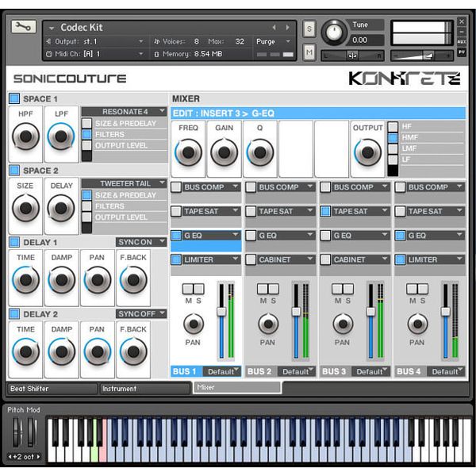The image size is (476, 476).
Task: Switch to the Instrument tab
Action: pyautogui.click(x=145, y=389)
